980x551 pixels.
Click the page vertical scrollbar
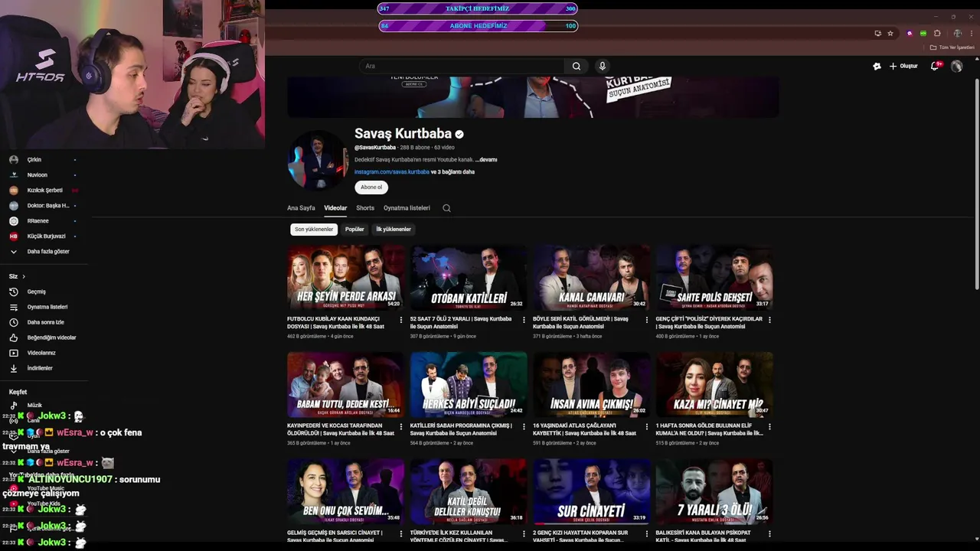tap(976, 176)
